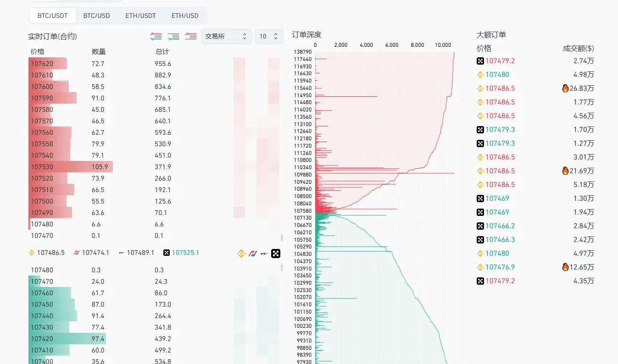
Task: Click Binance icon in the 26.83万 row
Action: [x=480, y=88]
